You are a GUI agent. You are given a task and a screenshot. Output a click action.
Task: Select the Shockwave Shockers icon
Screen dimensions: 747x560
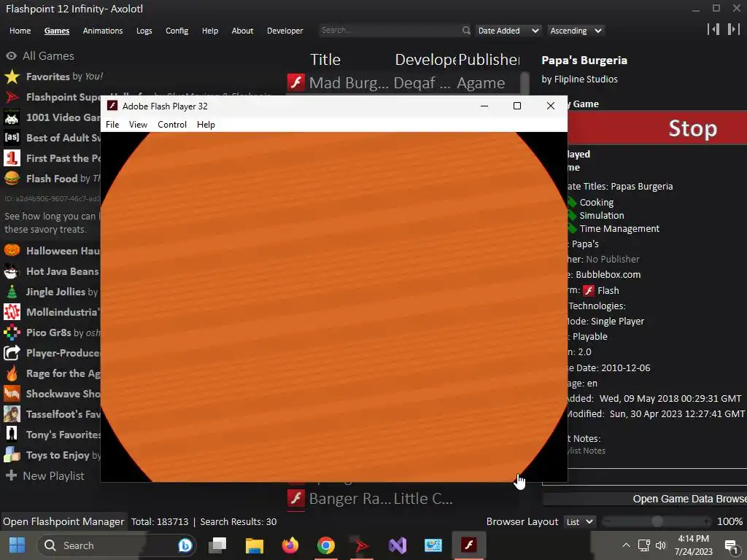12,394
